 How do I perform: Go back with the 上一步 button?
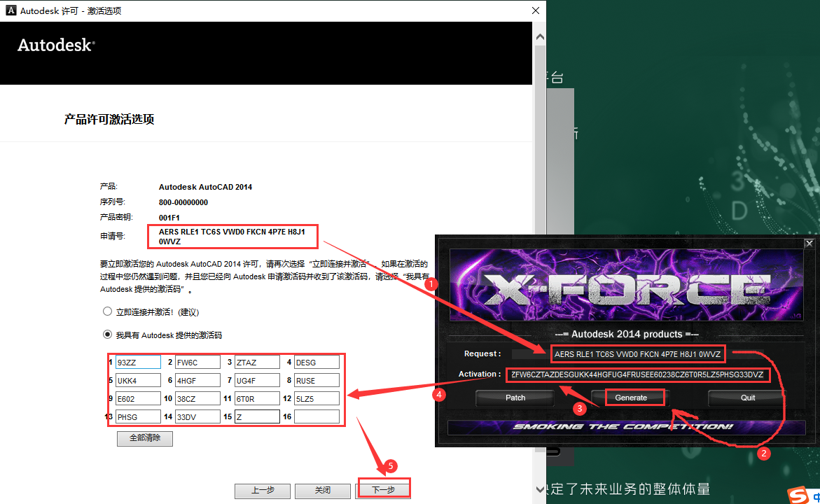coord(262,490)
